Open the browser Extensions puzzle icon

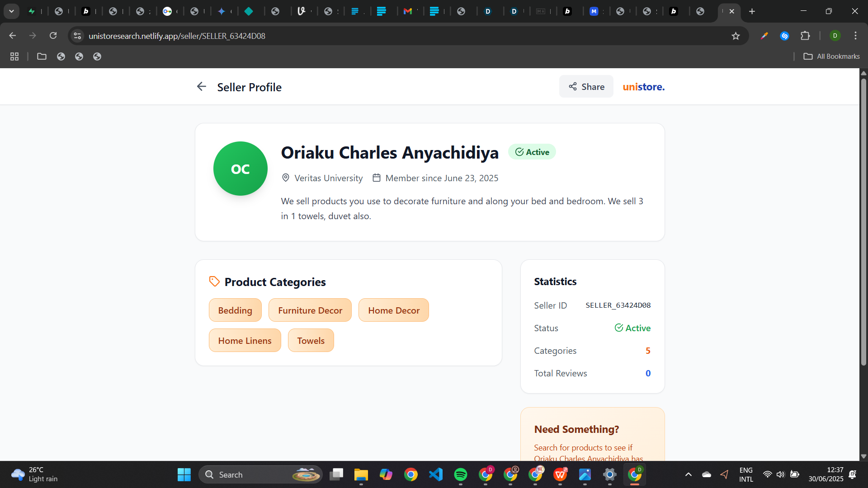[x=805, y=36]
